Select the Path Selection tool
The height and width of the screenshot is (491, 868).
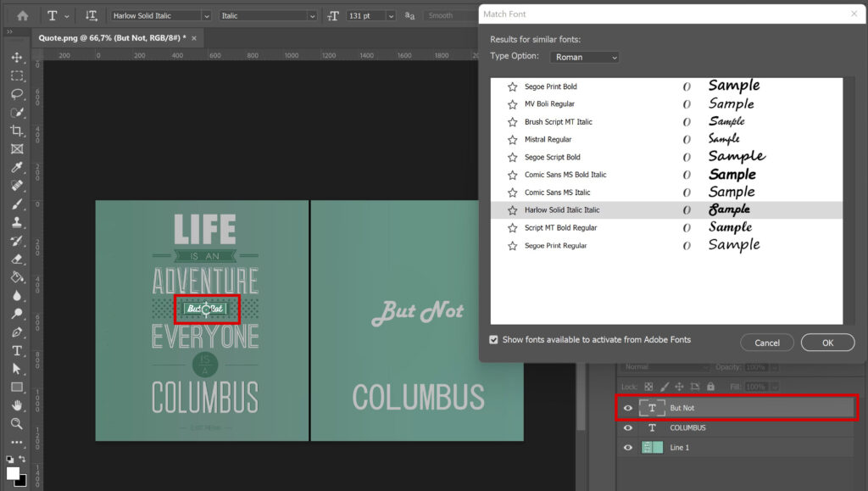pyautogui.click(x=17, y=369)
